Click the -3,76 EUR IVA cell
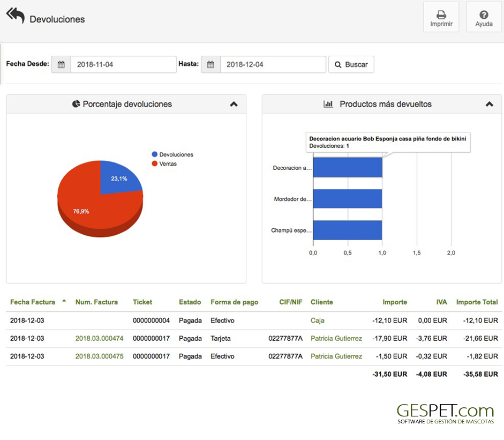504x440 pixels. (x=431, y=338)
